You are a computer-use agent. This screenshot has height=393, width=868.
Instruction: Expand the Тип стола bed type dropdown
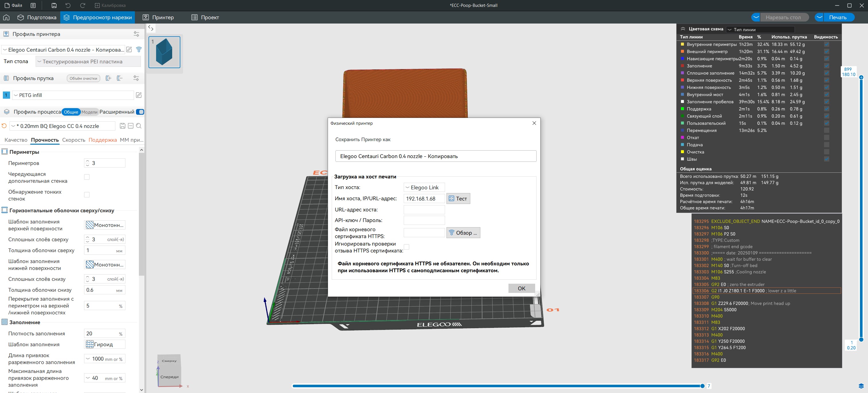click(x=88, y=62)
